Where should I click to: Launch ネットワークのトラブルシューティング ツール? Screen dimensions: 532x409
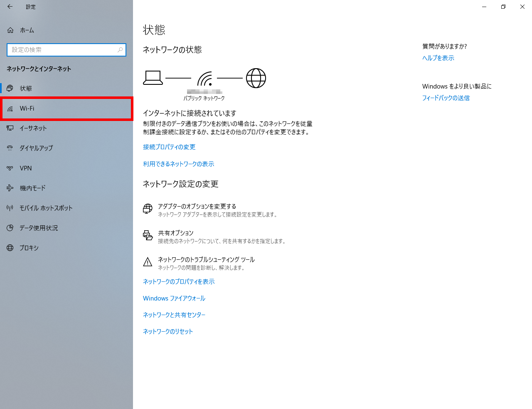tap(199, 263)
